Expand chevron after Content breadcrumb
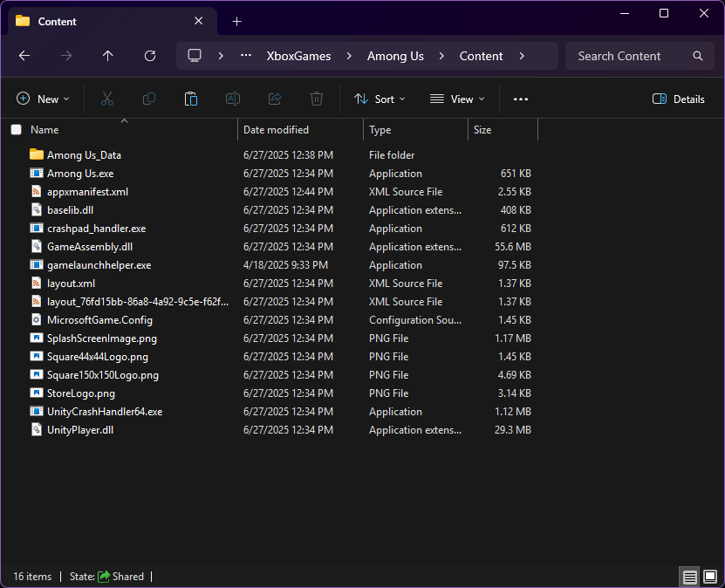The height and width of the screenshot is (588, 725). point(522,56)
